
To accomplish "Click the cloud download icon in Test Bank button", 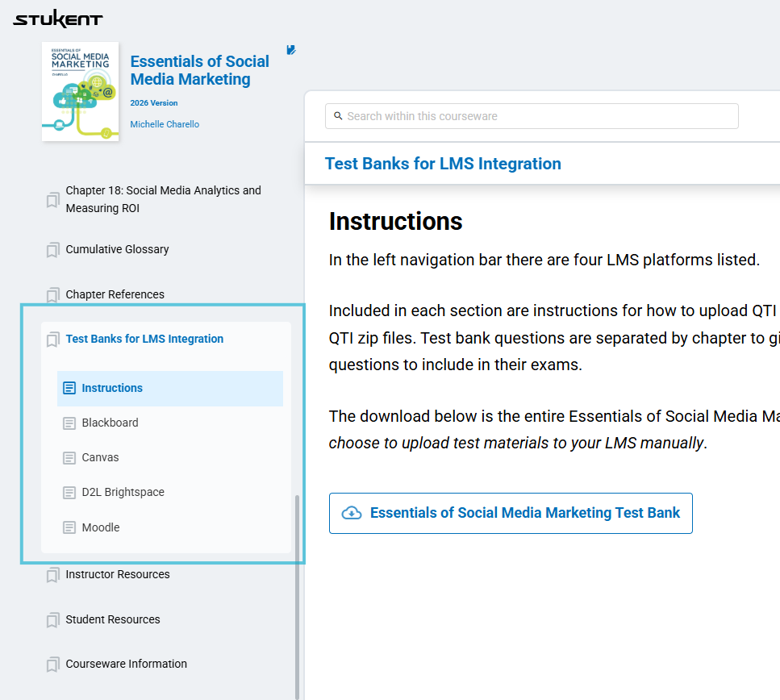I will 352,513.
